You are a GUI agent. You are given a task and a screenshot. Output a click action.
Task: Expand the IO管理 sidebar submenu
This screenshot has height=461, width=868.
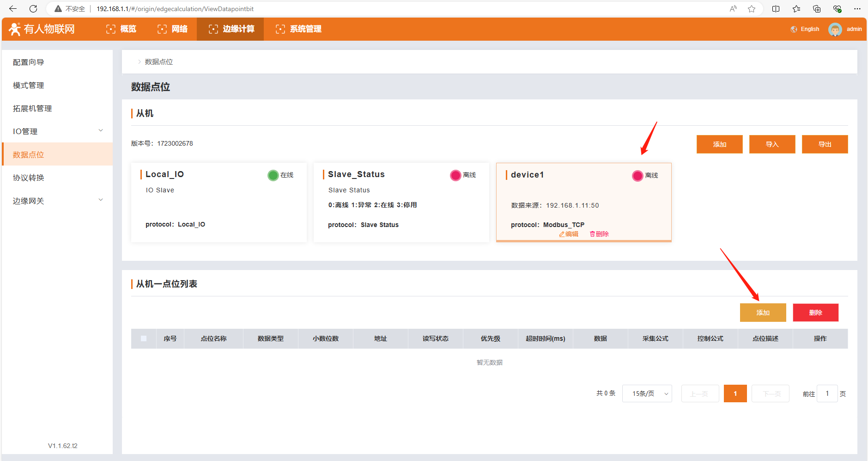[x=101, y=131]
